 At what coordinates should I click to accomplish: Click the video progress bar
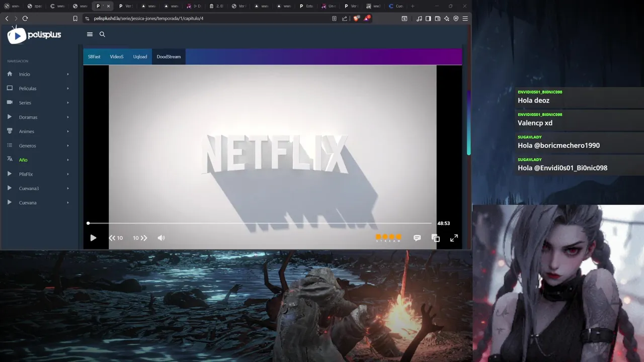tap(260, 223)
